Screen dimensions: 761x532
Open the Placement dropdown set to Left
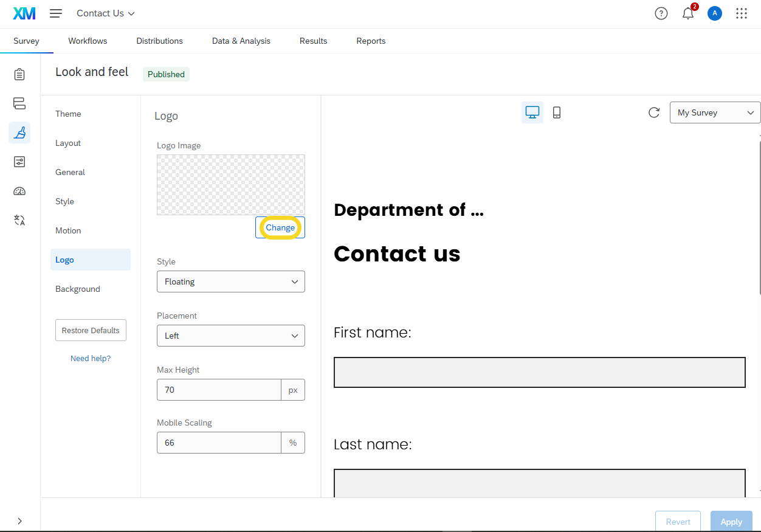coord(231,336)
